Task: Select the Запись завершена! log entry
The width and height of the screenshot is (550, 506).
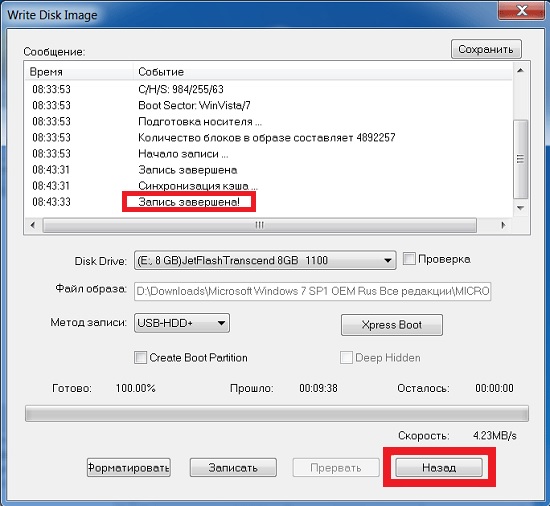Action: point(189,202)
